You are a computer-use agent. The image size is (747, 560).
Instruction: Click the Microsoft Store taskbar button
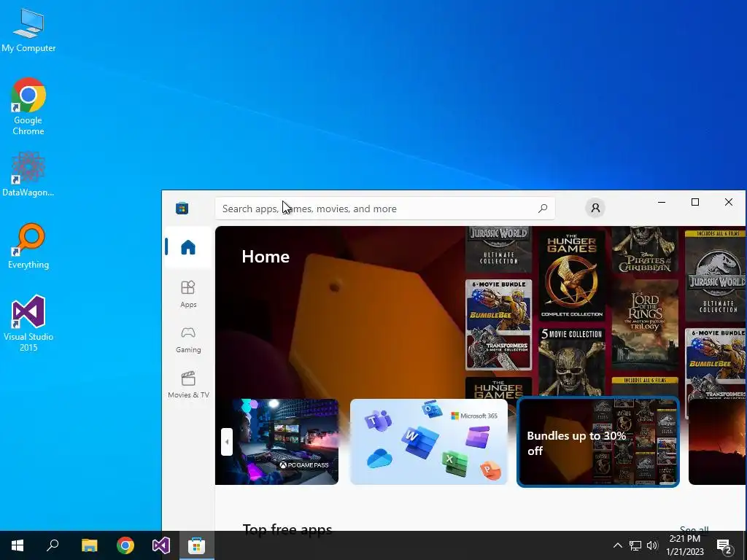tap(197, 545)
